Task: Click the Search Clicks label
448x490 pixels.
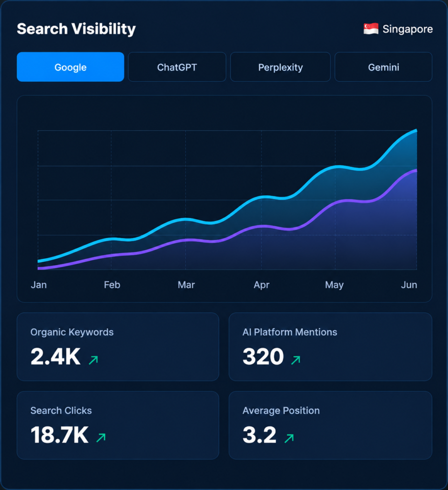Action: (61, 410)
